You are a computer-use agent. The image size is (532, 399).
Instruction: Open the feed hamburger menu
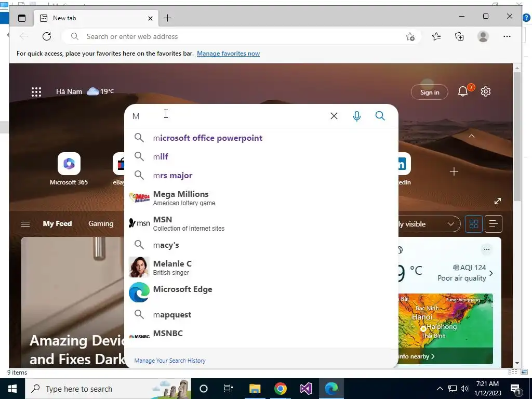coord(25,224)
